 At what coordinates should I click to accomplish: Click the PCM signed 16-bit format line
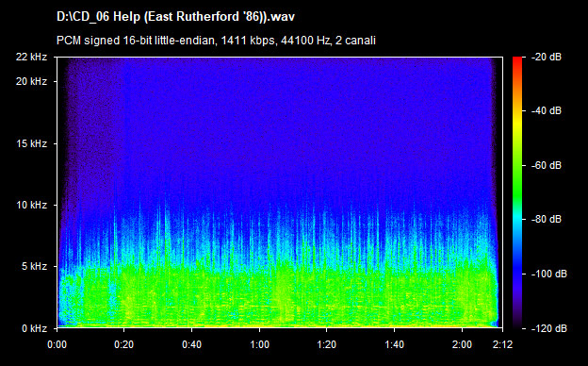click(x=216, y=41)
